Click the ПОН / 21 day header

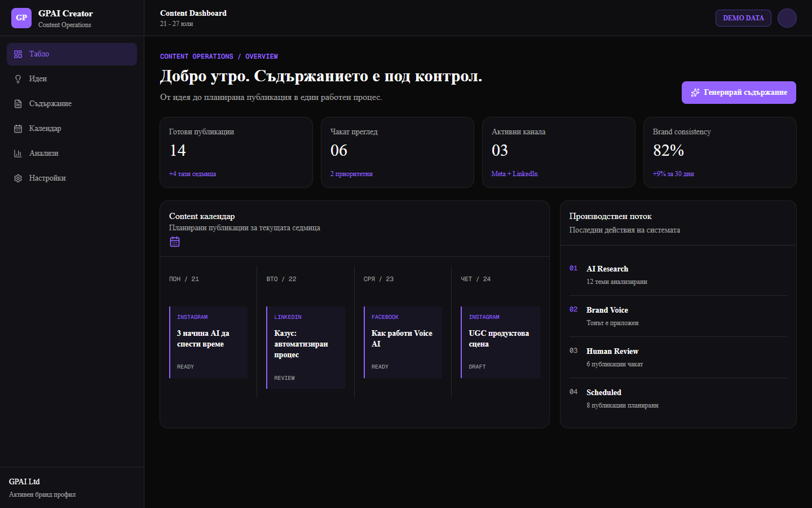click(184, 279)
